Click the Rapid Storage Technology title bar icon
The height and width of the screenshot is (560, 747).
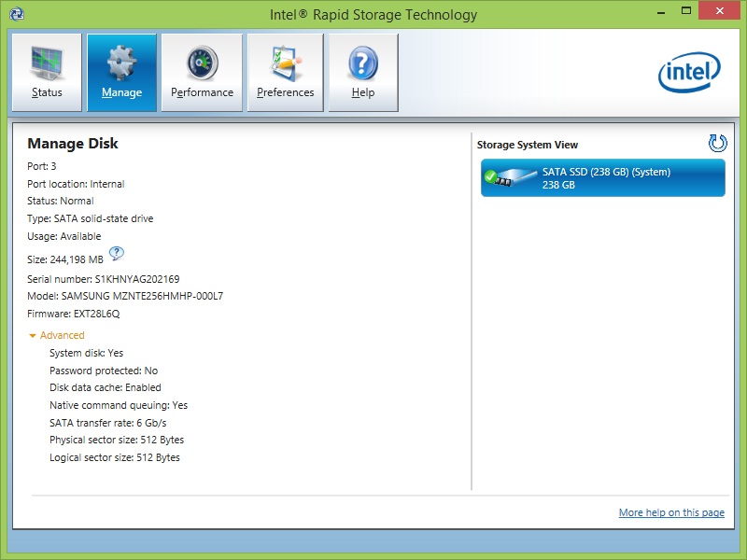(17, 14)
